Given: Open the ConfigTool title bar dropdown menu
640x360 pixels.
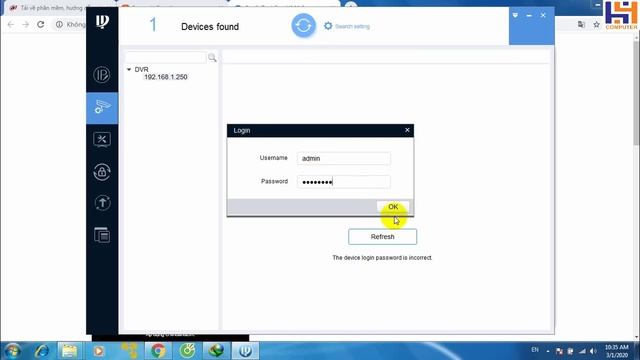Looking at the screenshot, I should coord(515,16).
